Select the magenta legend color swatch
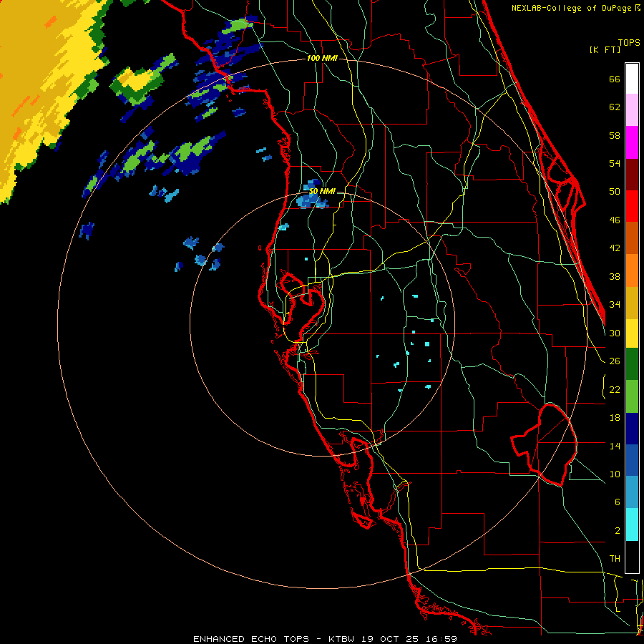 point(632,142)
